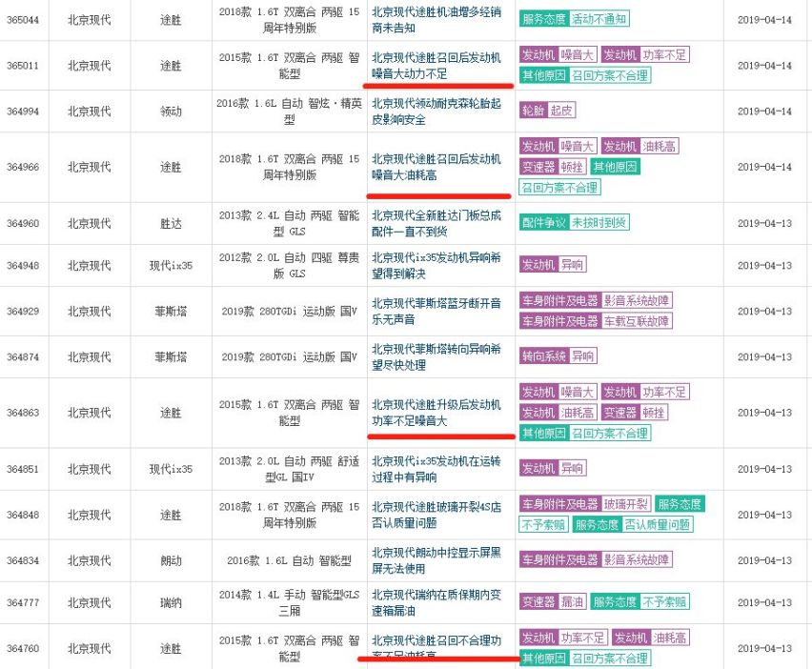Open complaint 北京现代瑞纳在质保期内变速箱漏油
The width and height of the screenshot is (812, 669).
coord(436,602)
